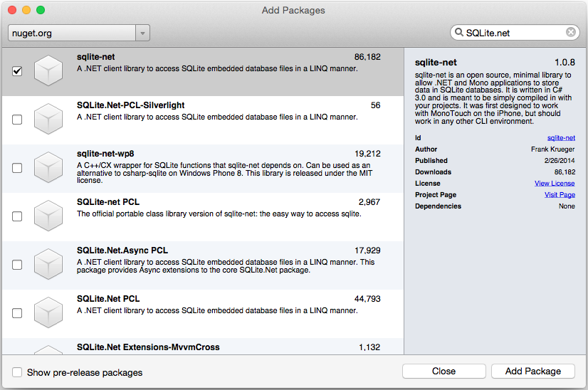
Task: Click the SQLite.Net PCL package icon
Action: click(x=49, y=313)
